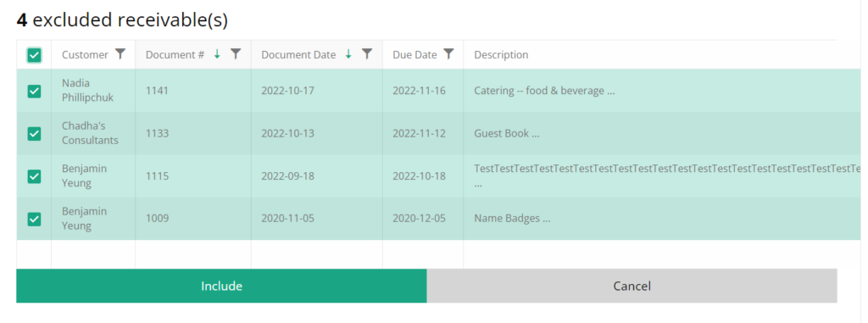Click document date 2022-10-17
The image size is (868, 323).
pyautogui.click(x=288, y=91)
